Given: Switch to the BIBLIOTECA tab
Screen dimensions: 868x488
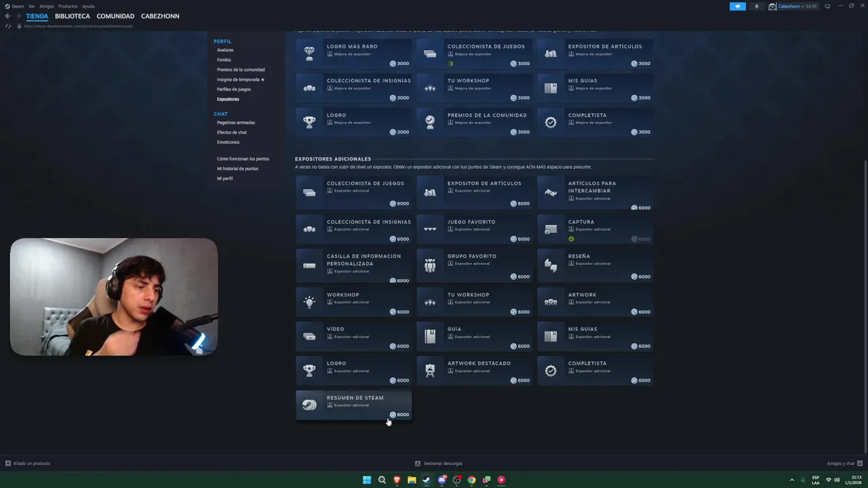Looking at the screenshot, I should pyautogui.click(x=73, y=16).
